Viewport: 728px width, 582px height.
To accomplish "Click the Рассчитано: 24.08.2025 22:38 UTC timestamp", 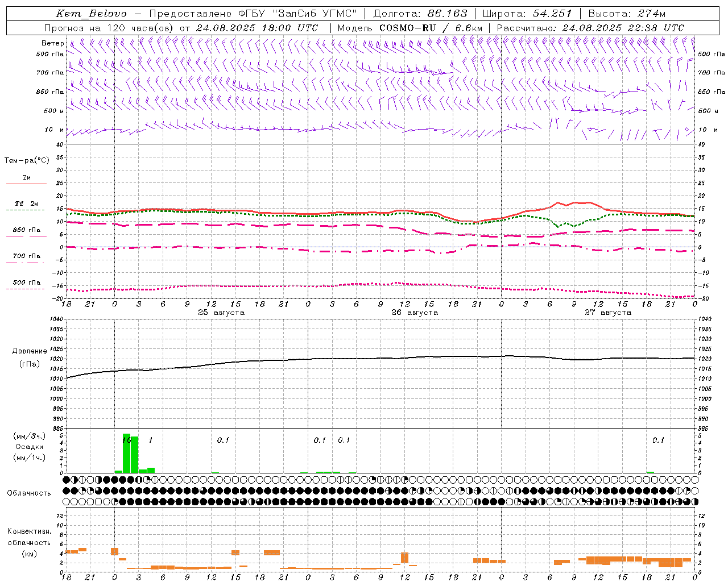I will (x=590, y=28).
